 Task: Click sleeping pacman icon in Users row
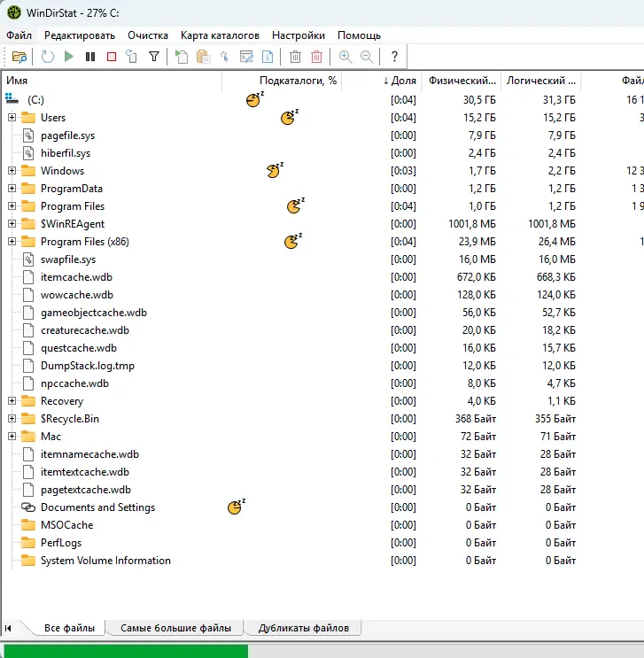coord(290,117)
